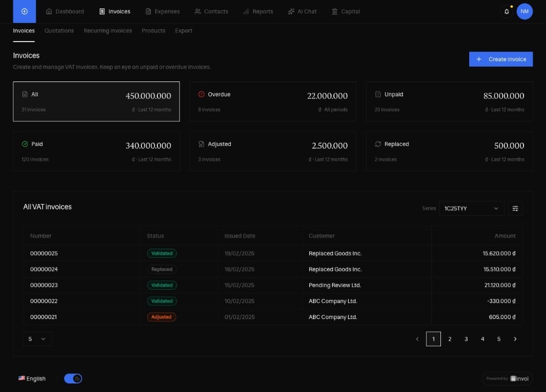546x392 pixels.
Task: Open Reports bar chart icon
Action: click(x=246, y=12)
